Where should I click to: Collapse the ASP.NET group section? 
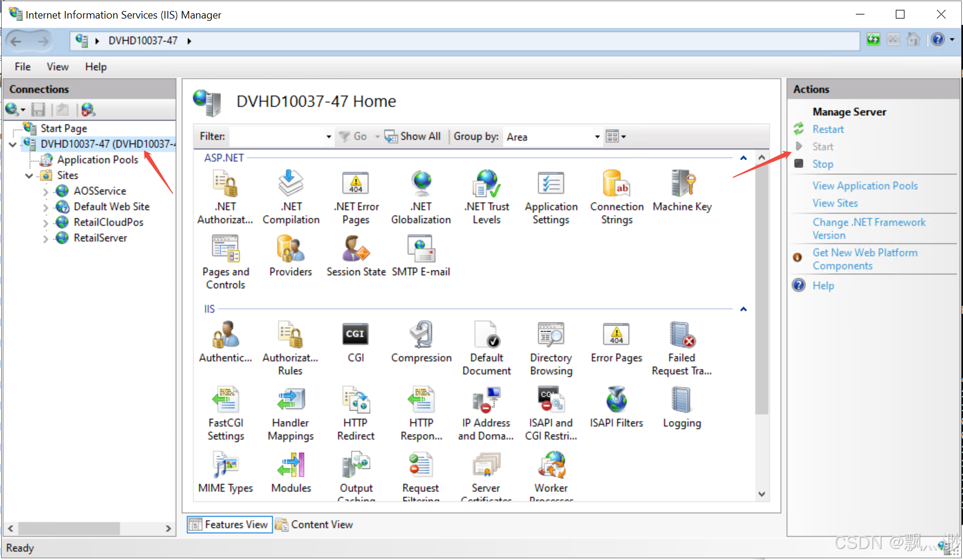coord(743,158)
